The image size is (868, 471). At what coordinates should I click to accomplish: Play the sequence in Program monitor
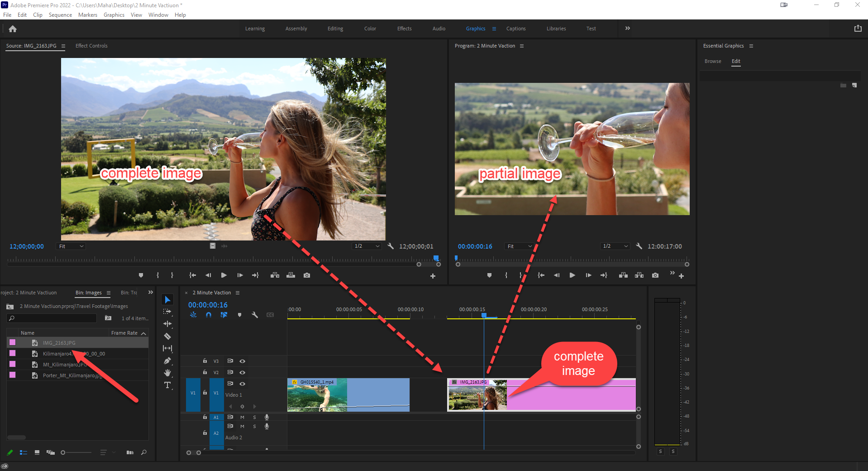tap(572, 275)
